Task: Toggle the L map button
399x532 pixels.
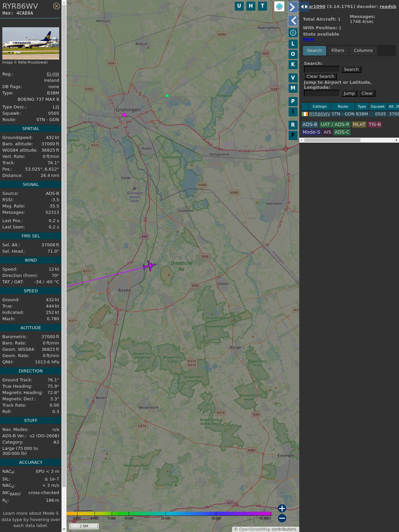Action: (x=293, y=44)
